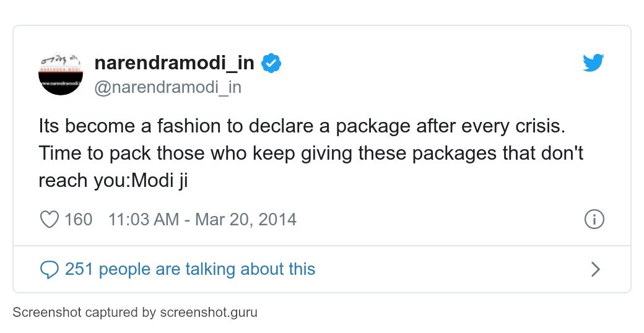Image resolution: width=644 pixels, height=333 pixels.
Task: Open "251 people are talking about this"
Action: coord(190,269)
